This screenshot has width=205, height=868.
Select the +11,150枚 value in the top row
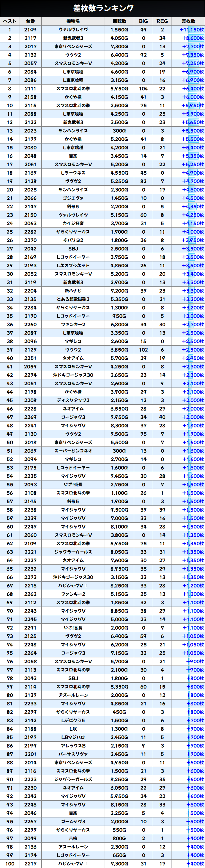click(x=192, y=30)
